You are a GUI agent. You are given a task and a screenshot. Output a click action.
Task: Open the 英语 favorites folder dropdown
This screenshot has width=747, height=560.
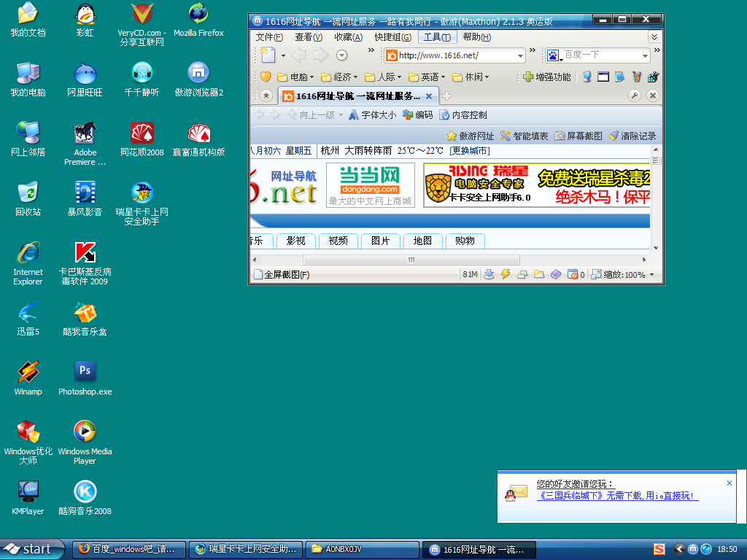(x=427, y=77)
